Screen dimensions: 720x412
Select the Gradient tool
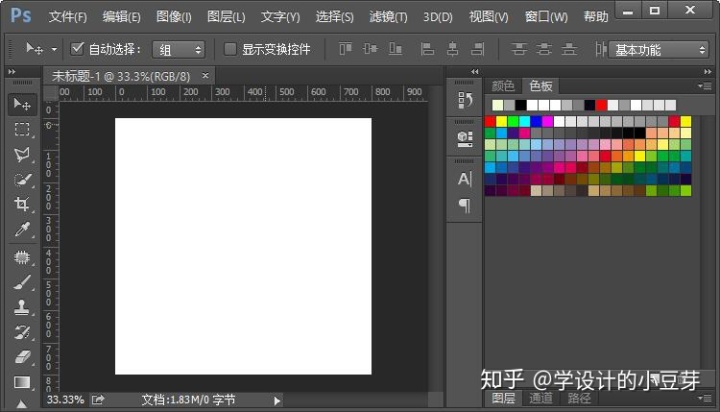point(22,382)
